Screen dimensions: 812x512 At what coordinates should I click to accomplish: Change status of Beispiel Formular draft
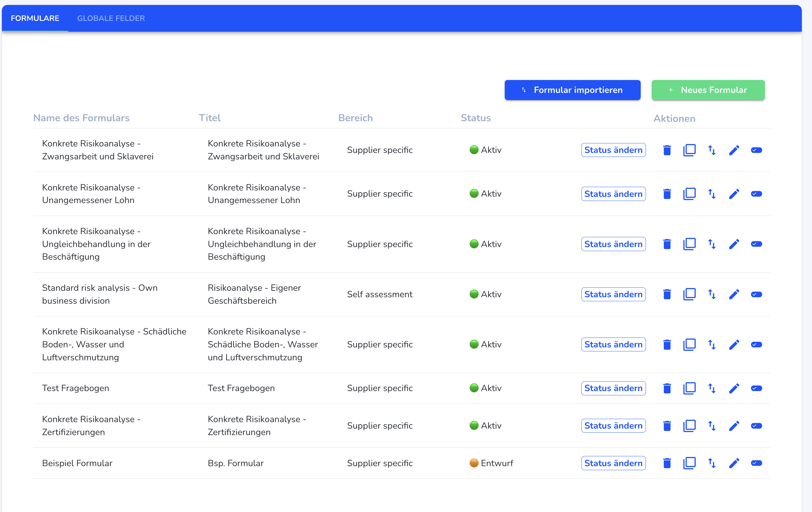(x=613, y=463)
